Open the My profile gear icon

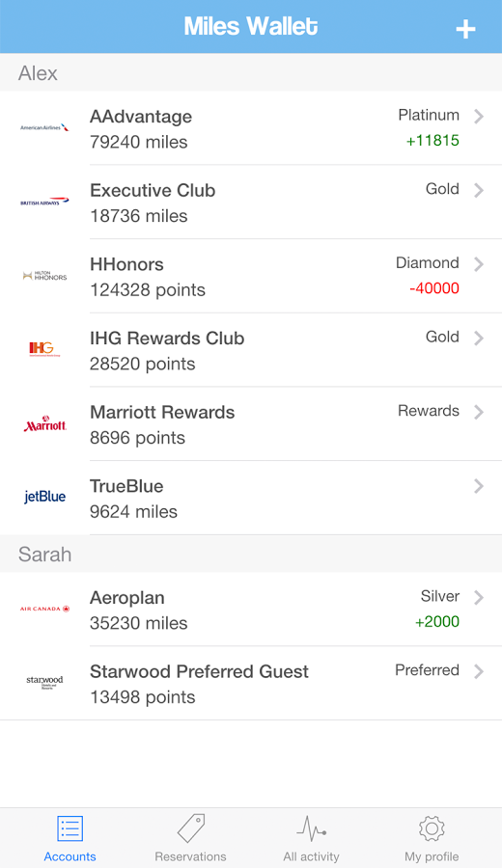[432, 828]
